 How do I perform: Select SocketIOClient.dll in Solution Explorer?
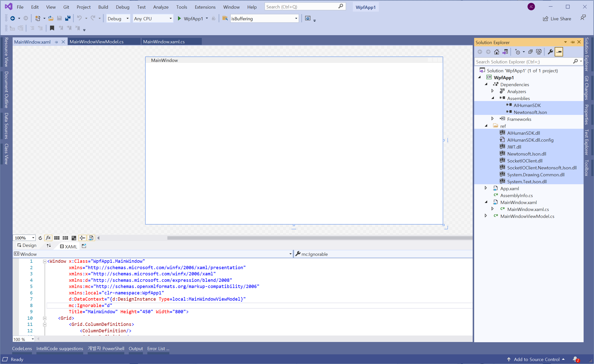click(x=525, y=161)
